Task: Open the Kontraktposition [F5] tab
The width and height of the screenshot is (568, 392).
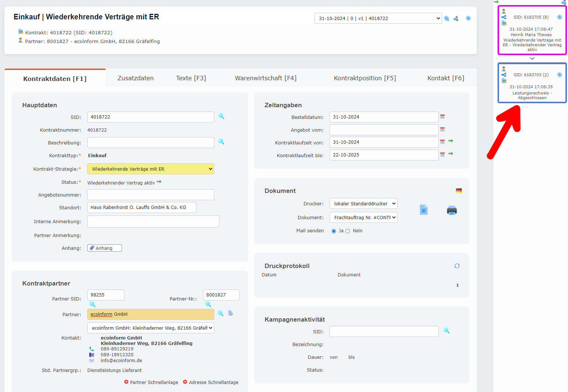Action: click(x=365, y=78)
